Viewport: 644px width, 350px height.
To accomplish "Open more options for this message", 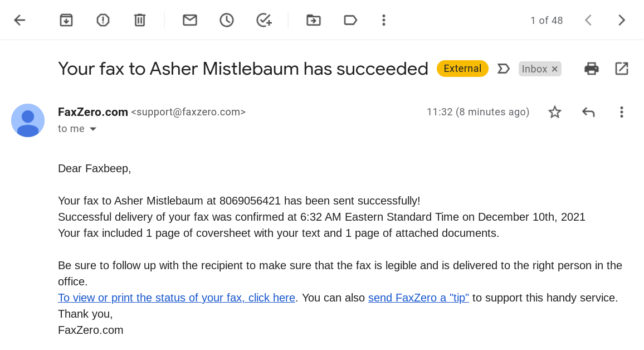I will point(621,112).
